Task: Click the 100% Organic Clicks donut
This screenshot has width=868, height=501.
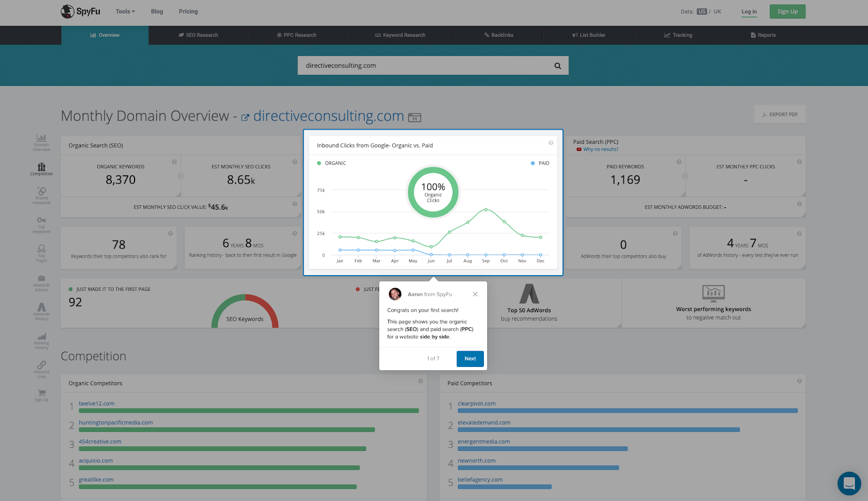Action: [x=433, y=192]
